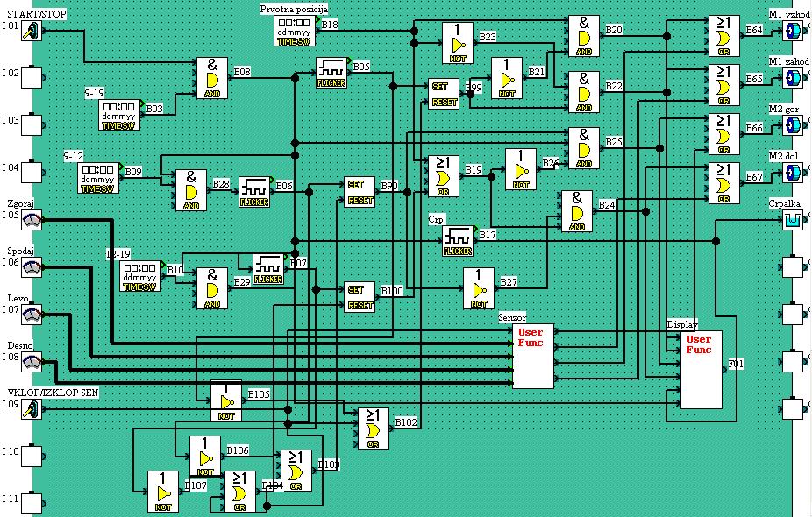Click the empty I04 input block
Screen dimensions: 812x517
point(31,173)
